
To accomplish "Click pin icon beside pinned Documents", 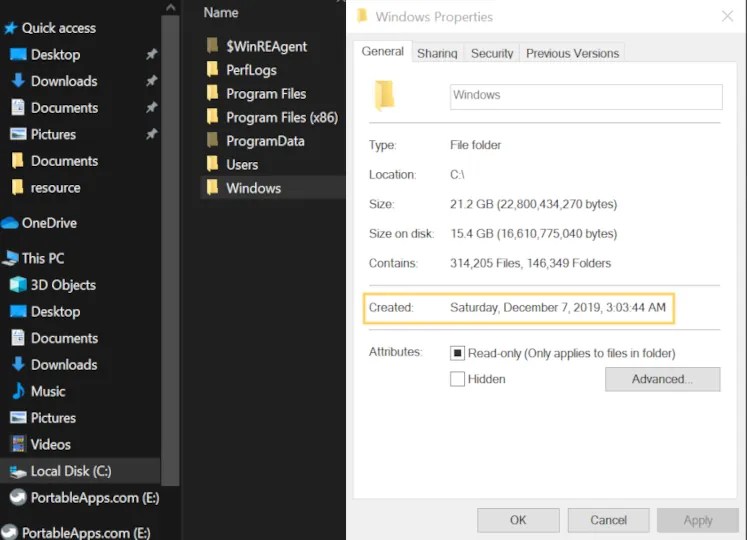I will (151, 107).
